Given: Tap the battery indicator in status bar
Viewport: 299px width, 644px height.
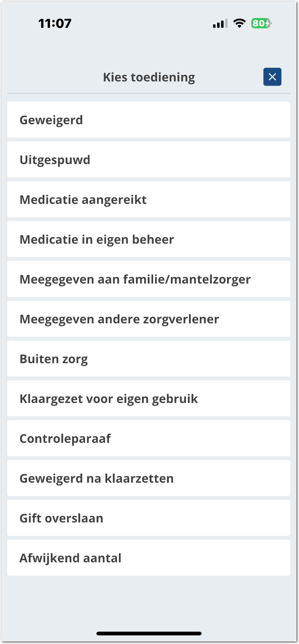Looking at the screenshot, I should 261,23.
